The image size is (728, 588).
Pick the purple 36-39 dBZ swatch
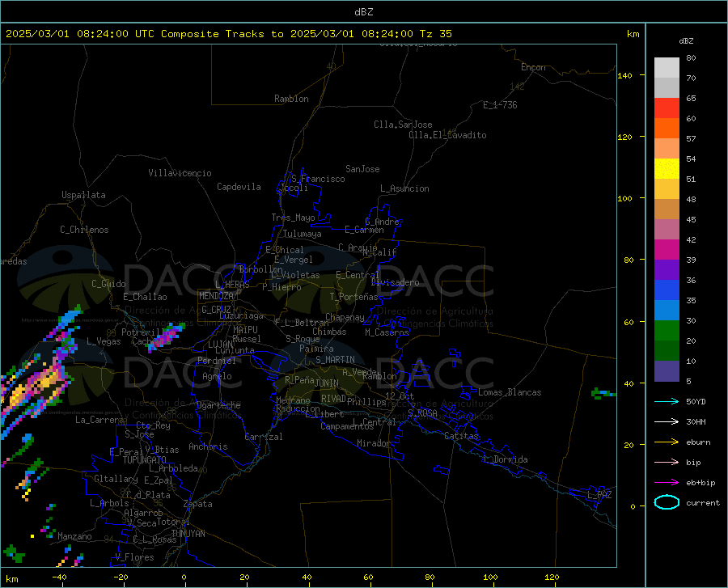[667, 270]
